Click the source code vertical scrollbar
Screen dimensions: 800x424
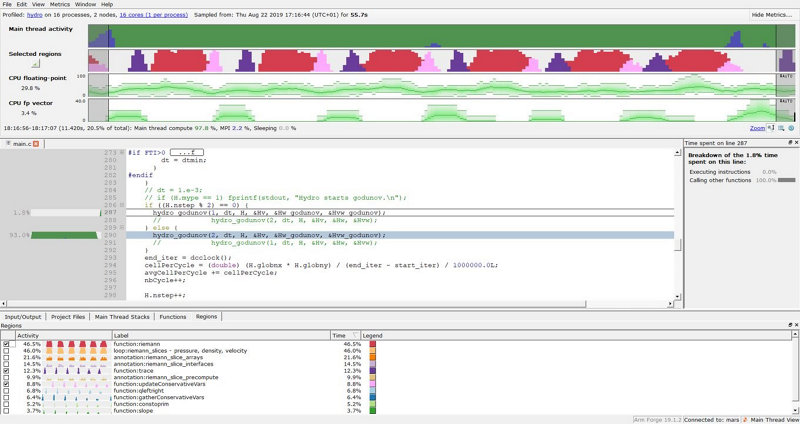click(678, 225)
